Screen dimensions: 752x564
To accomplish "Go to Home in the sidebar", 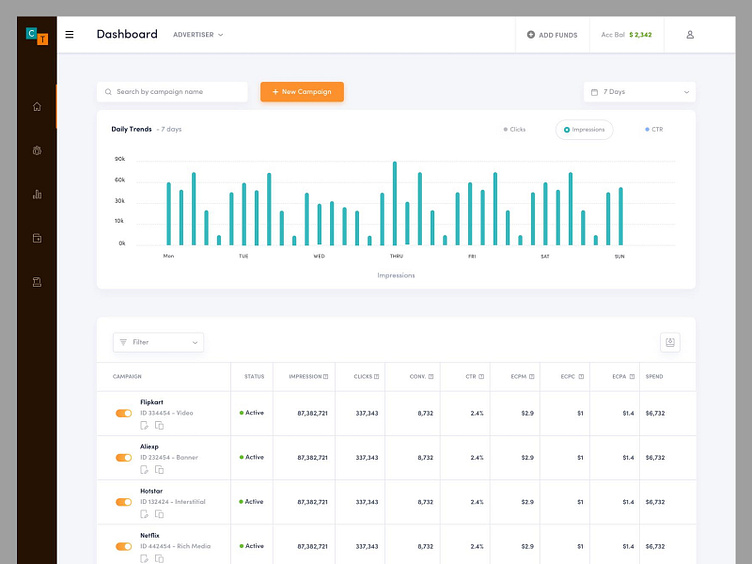I will point(37,106).
